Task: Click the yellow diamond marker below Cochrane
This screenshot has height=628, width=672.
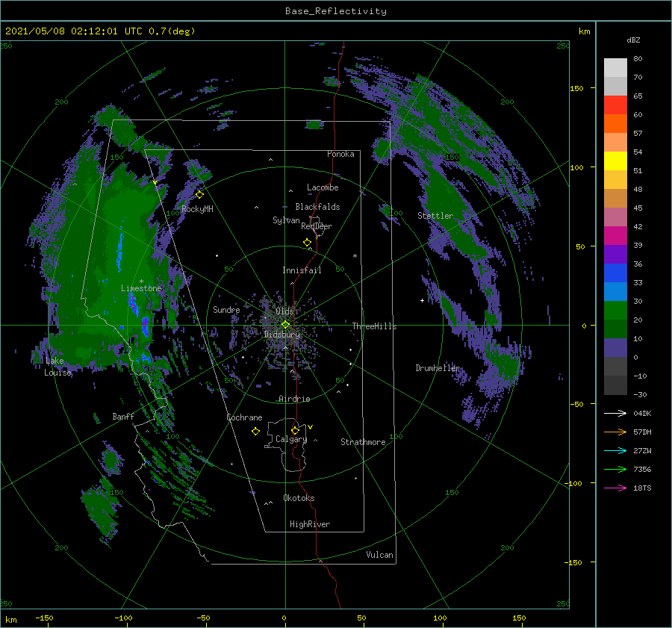Action: point(255,432)
